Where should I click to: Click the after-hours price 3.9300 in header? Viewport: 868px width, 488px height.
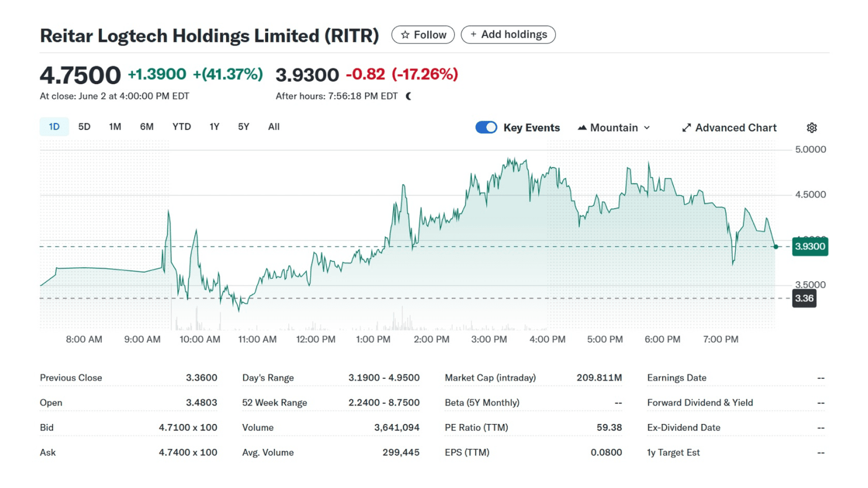pos(307,75)
